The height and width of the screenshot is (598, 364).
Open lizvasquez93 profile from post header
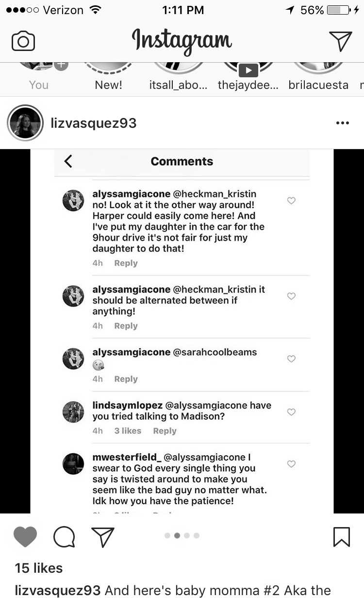[94, 123]
